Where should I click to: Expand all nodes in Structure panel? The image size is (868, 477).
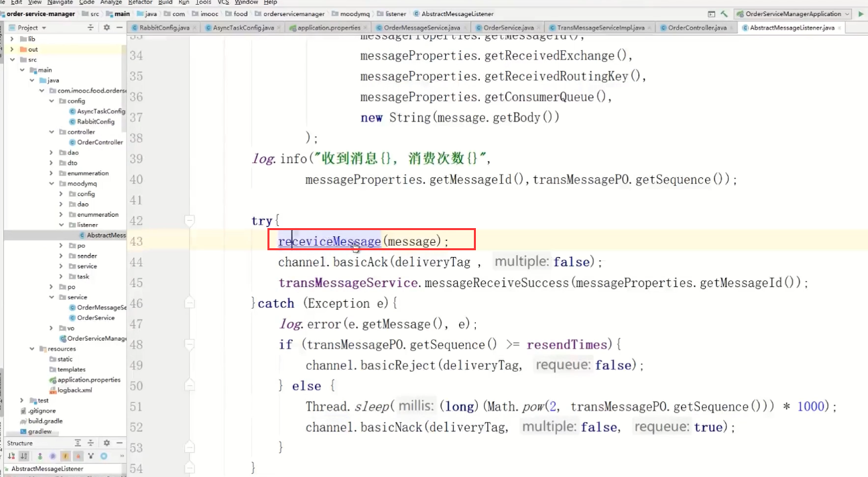pos(78,443)
